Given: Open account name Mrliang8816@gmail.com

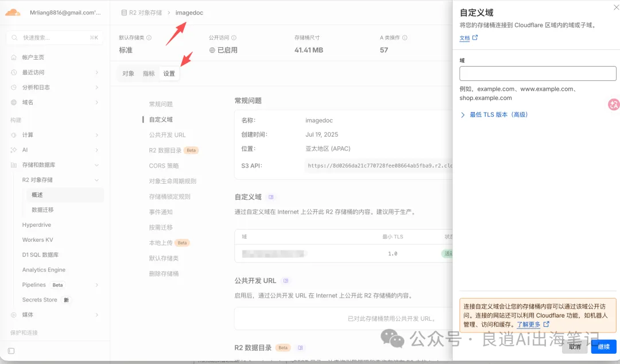Looking at the screenshot, I should click(65, 13).
